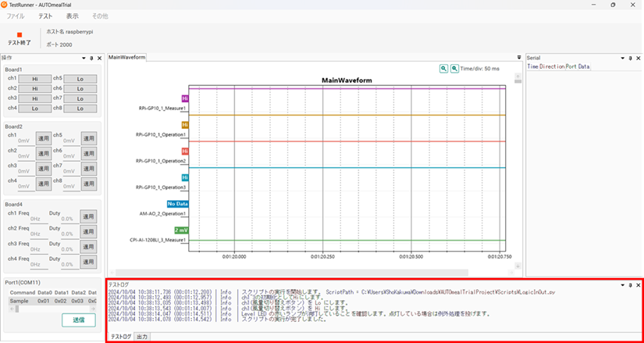
Task: Close the Serial panel
Action: (x=639, y=58)
